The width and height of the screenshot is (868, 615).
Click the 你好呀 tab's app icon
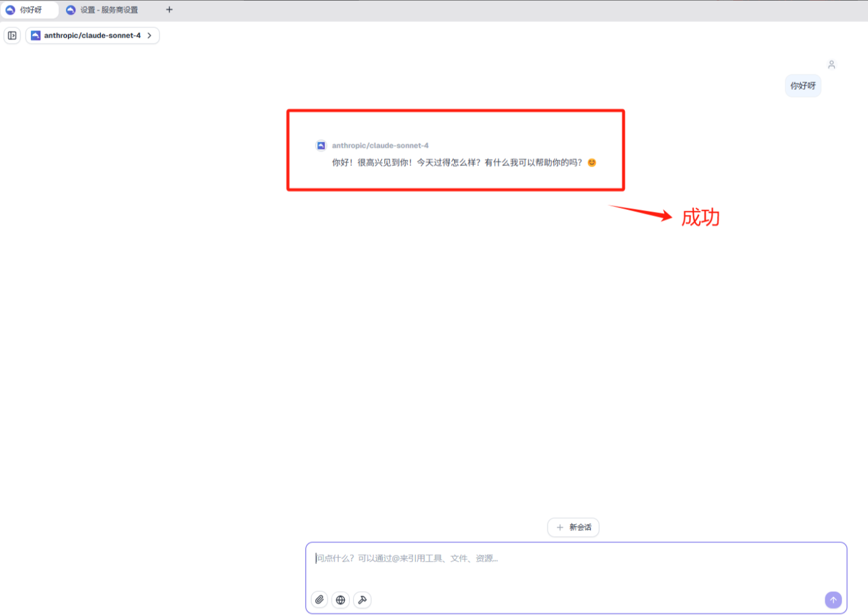(x=10, y=10)
